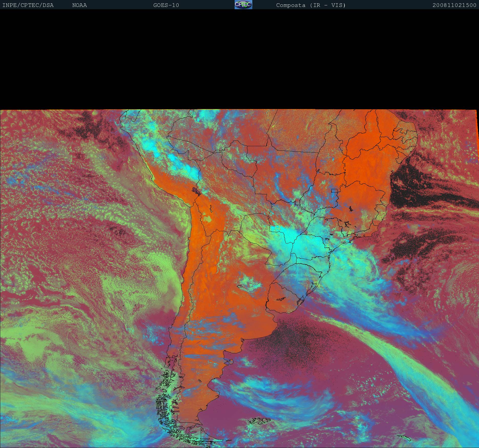
Task: Click the Composta (IR - VIS) title
Action: tap(311, 5)
